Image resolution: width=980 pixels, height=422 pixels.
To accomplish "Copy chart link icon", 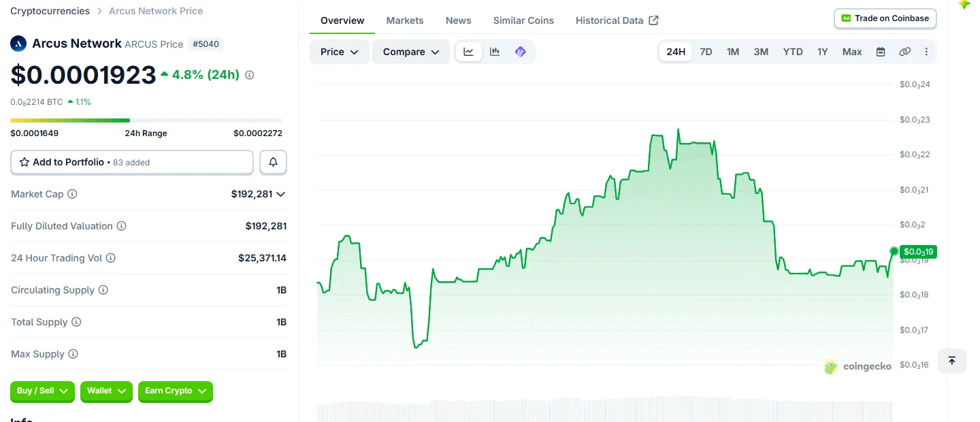I will [904, 52].
